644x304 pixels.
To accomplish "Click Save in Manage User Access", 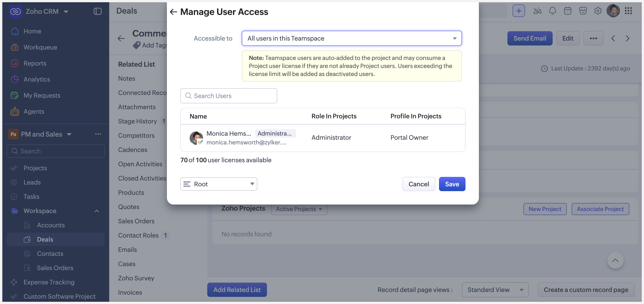I will (452, 184).
